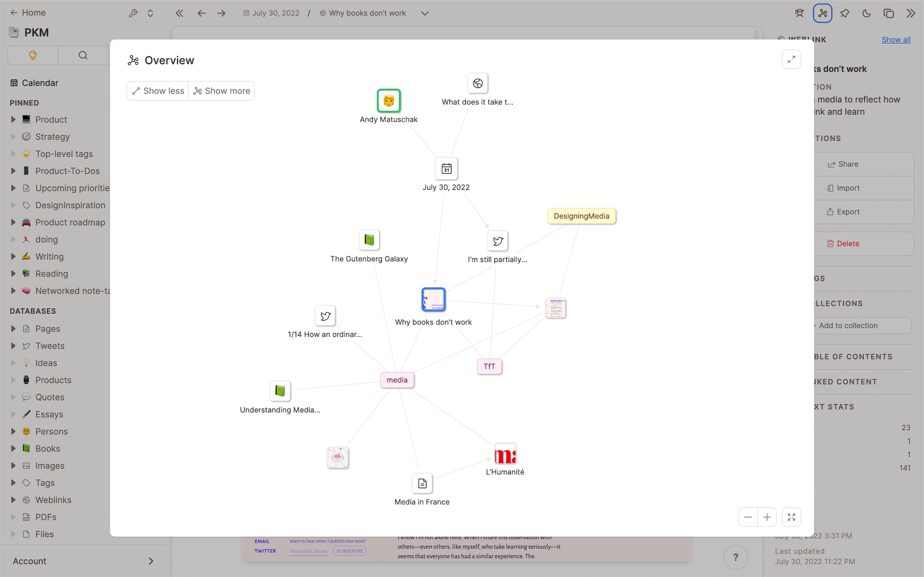Screen dimensions: 924x577
Task: Open circular image node left of Media in France
Action: click(x=338, y=458)
